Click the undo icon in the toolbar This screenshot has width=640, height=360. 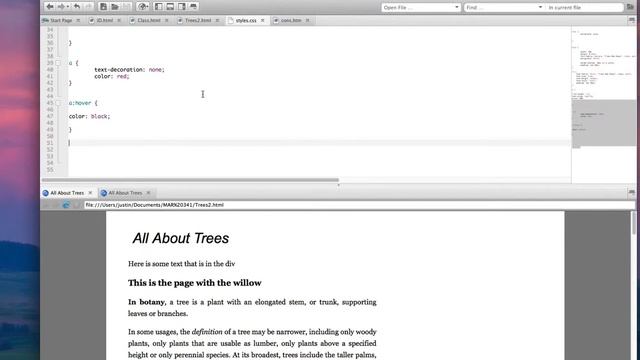pyautogui.click(x=77, y=7)
